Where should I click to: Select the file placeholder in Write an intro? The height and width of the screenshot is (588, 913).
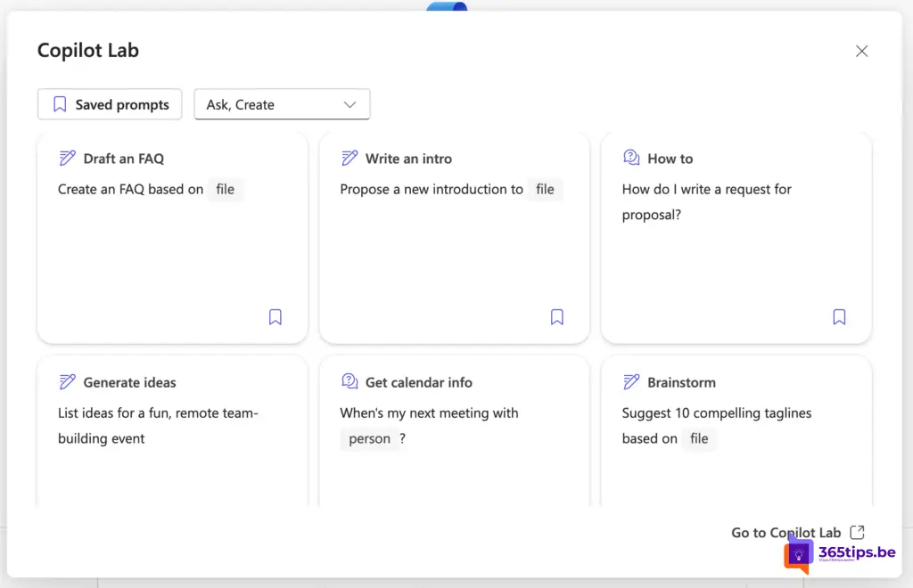pyautogui.click(x=545, y=189)
